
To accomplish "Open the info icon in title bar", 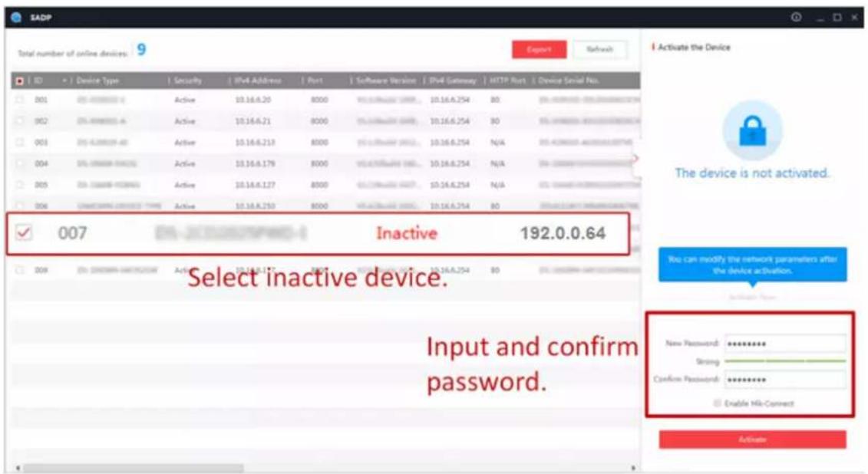I will (796, 17).
